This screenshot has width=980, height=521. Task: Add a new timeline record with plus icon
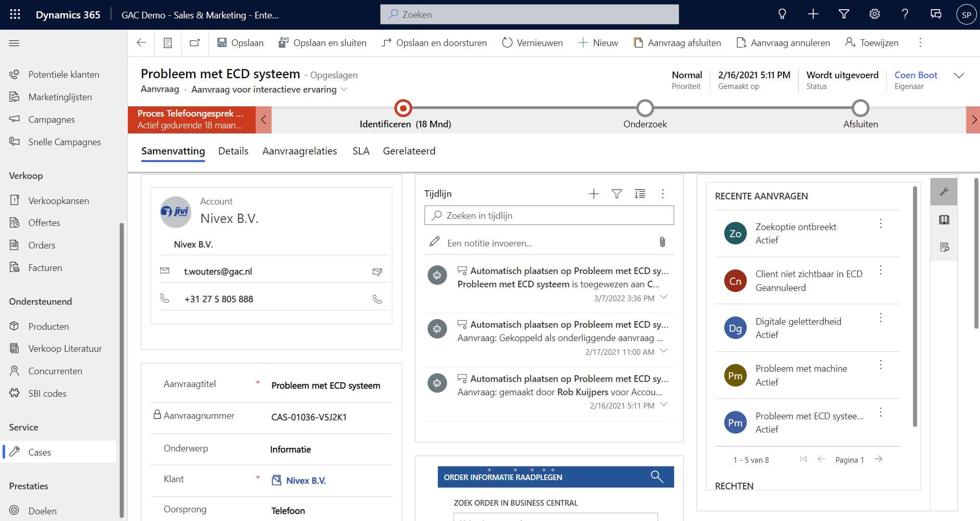point(593,194)
